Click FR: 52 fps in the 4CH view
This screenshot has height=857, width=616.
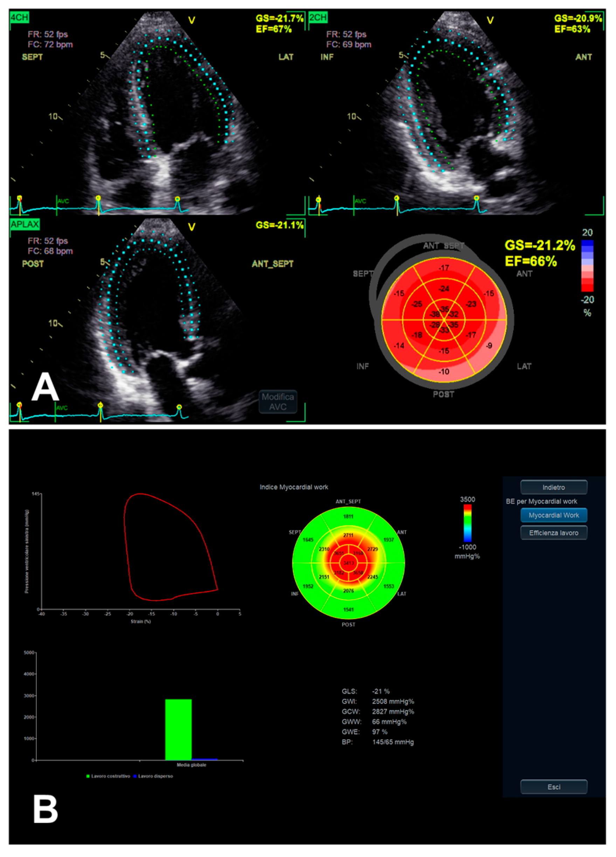click(x=48, y=34)
